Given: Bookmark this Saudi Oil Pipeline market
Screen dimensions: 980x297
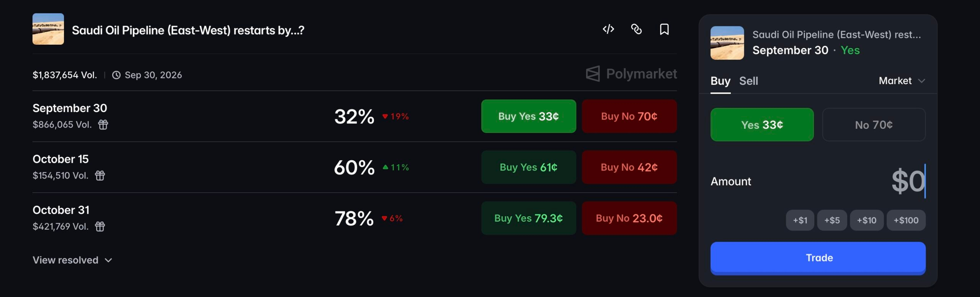Looking at the screenshot, I should [664, 29].
